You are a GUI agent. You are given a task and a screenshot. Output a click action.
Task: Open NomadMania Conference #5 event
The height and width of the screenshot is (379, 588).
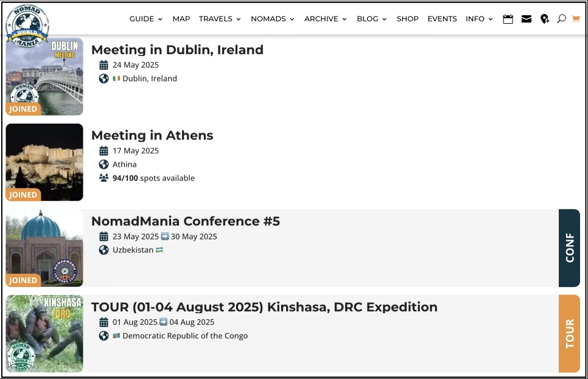186,221
